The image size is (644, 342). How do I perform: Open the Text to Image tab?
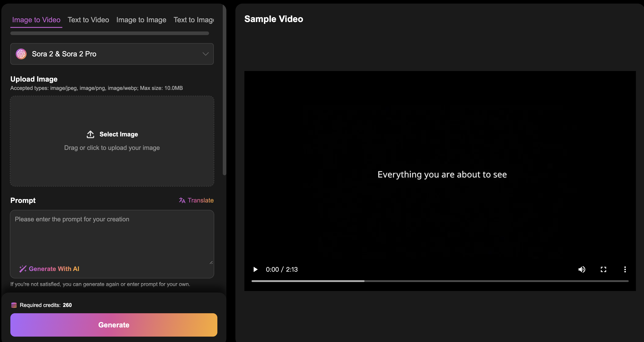pos(194,20)
